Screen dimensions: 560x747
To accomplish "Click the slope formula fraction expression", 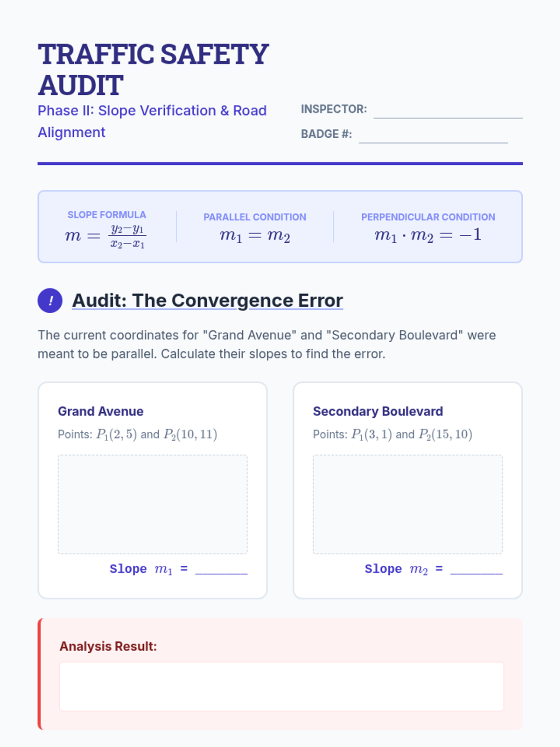I will pyautogui.click(x=106, y=236).
